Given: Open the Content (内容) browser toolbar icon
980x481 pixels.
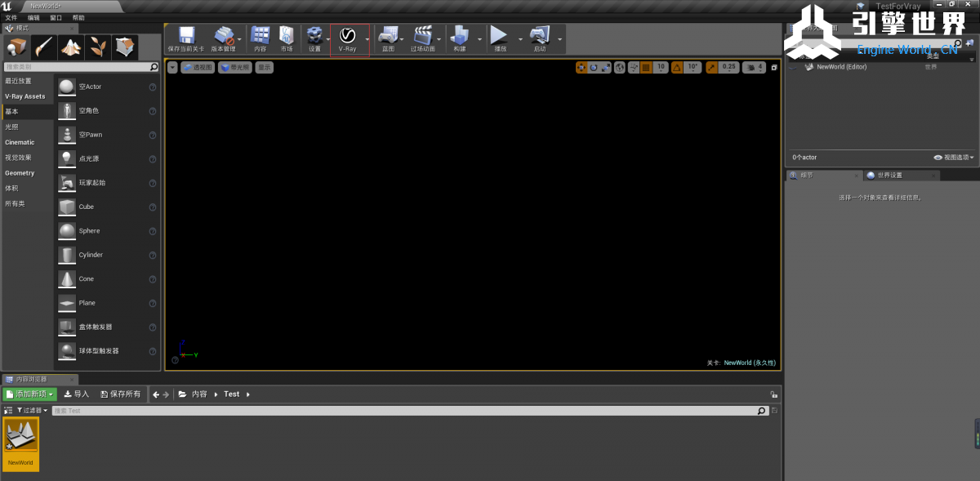Looking at the screenshot, I should click(261, 39).
